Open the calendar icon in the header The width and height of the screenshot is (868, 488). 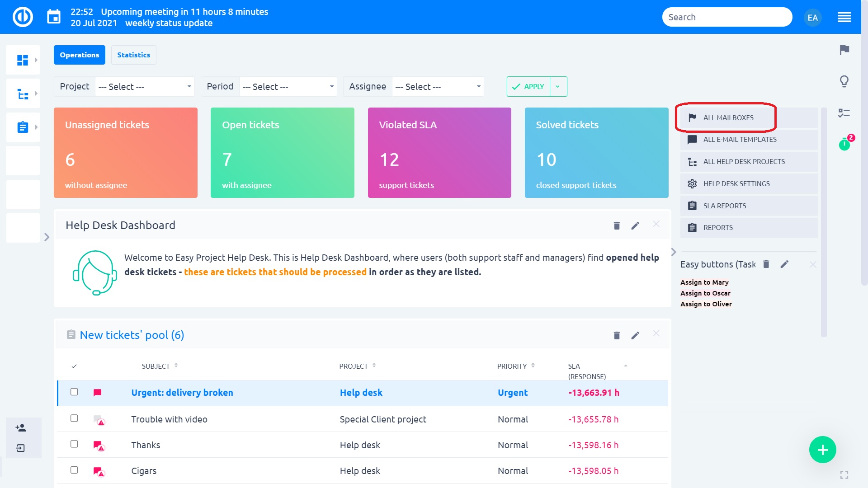(x=54, y=17)
